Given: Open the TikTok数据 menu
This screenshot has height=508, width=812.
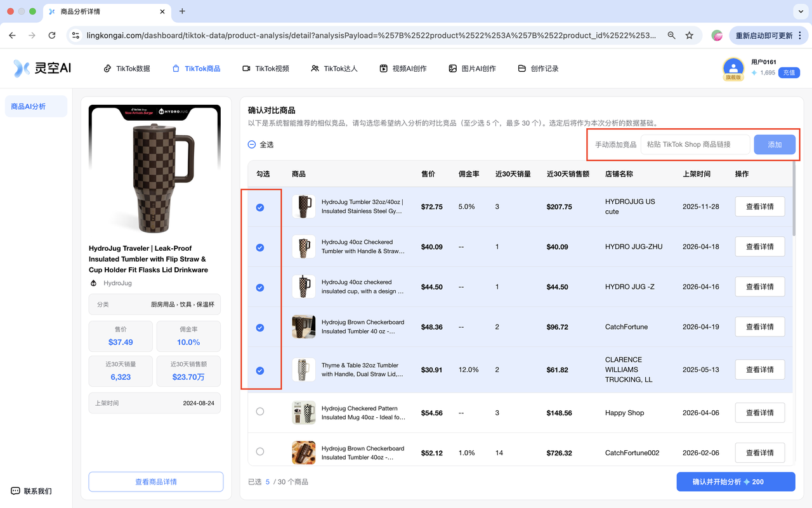Looking at the screenshot, I should click(127, 69).
